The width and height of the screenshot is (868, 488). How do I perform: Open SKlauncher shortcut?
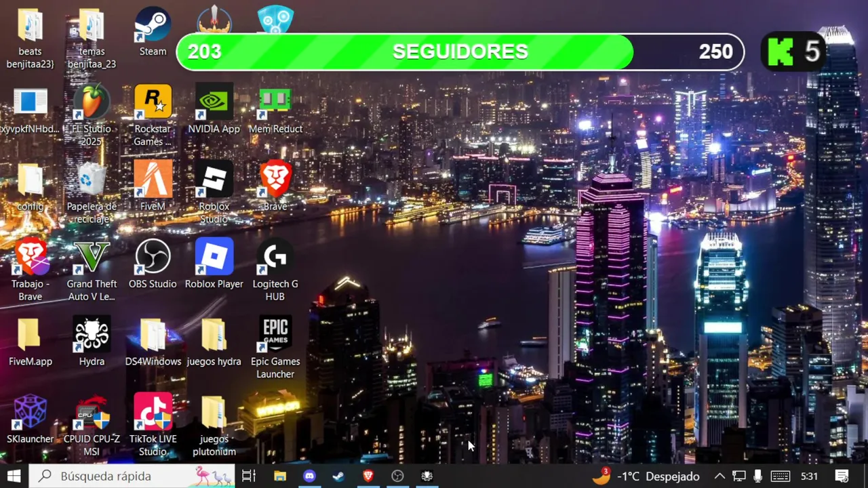coord(31,419)
